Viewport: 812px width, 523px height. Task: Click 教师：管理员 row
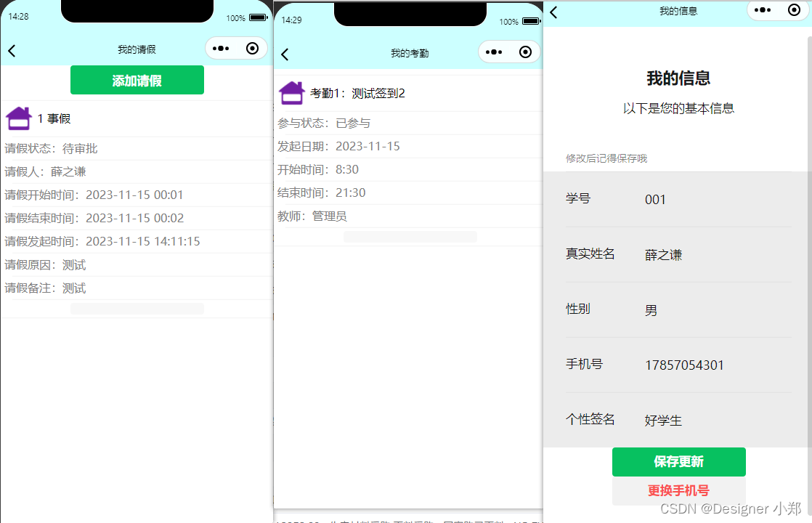click(408, 216)
